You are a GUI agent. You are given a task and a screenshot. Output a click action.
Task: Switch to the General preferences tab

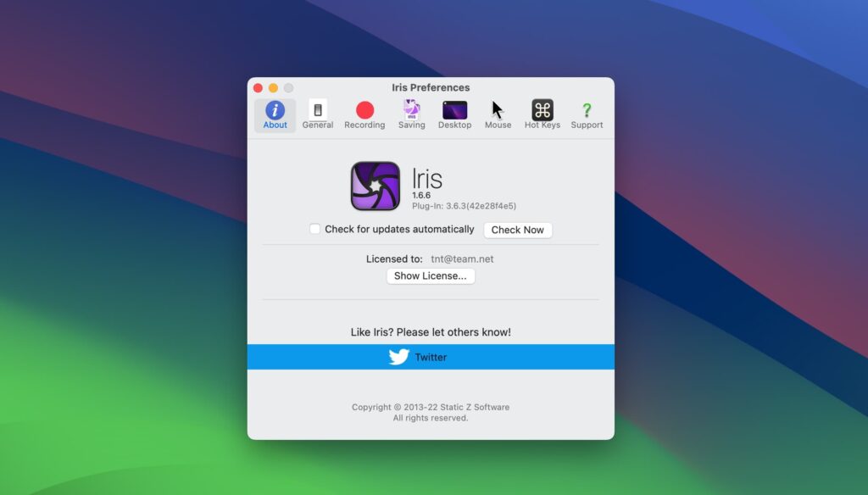pyautogui.click(x=317, y=114)
